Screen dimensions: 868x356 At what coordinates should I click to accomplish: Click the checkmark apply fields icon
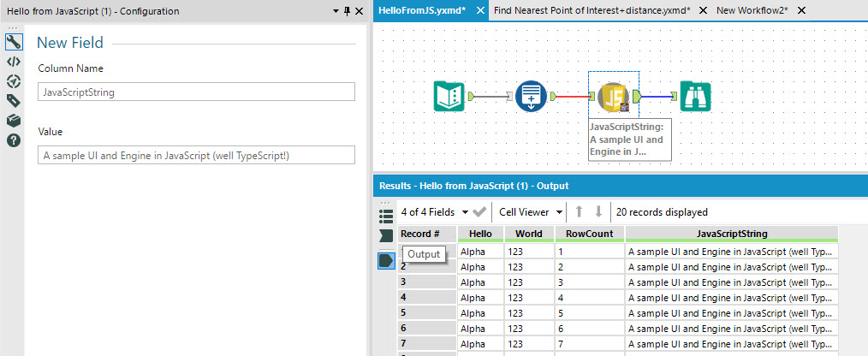pyautogui.click(x=479, y=212)
